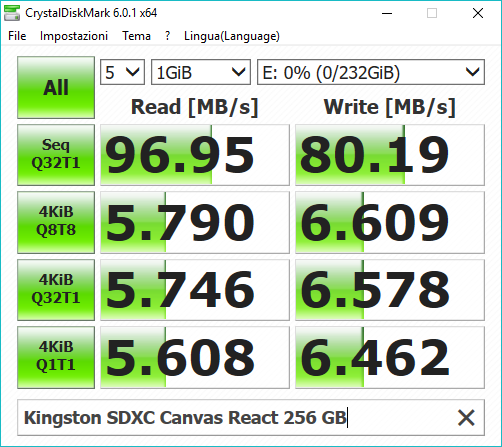502x447 pixels.
Task: Click the Seq read result 96.95
Action: [195, 155]
